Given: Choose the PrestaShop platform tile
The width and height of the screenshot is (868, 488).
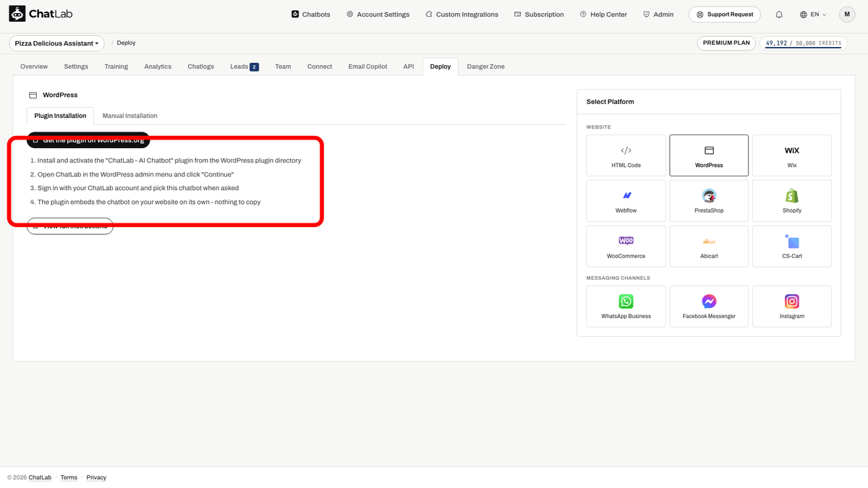Looking at the screenshot, I should pyautogui.click(x=709, y=201).
